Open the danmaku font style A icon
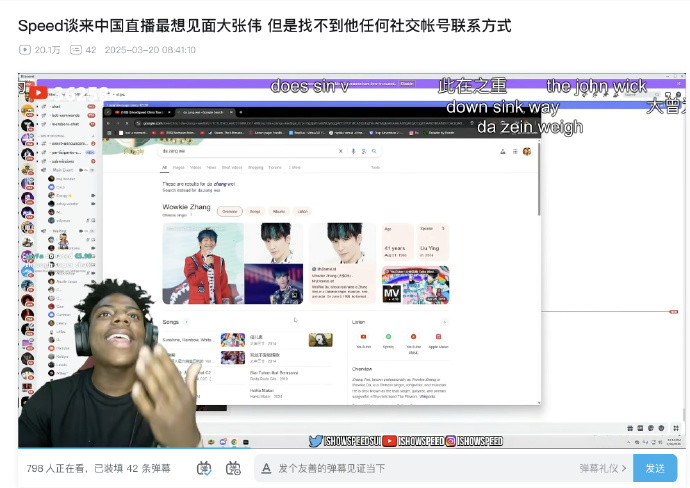The image size is (690, 488). click(266, 469)
